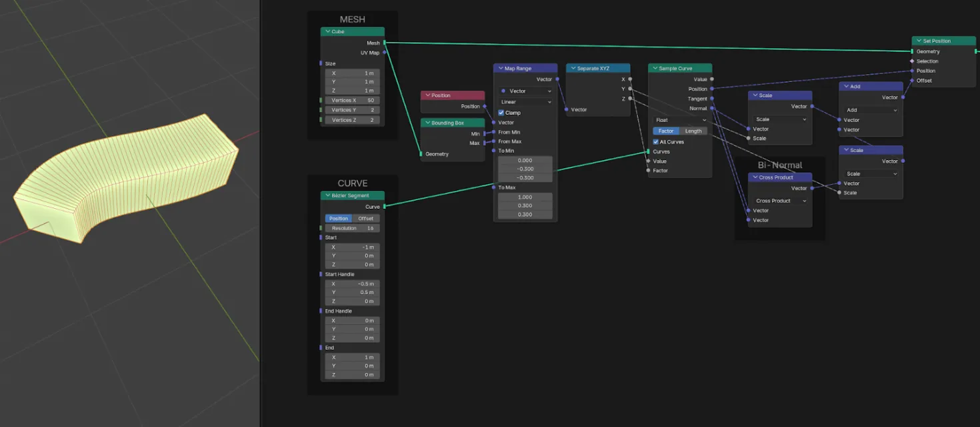Click the Cube Mesh output socket
The width and height of the screenshot is (980, 427).
(385, 43)
